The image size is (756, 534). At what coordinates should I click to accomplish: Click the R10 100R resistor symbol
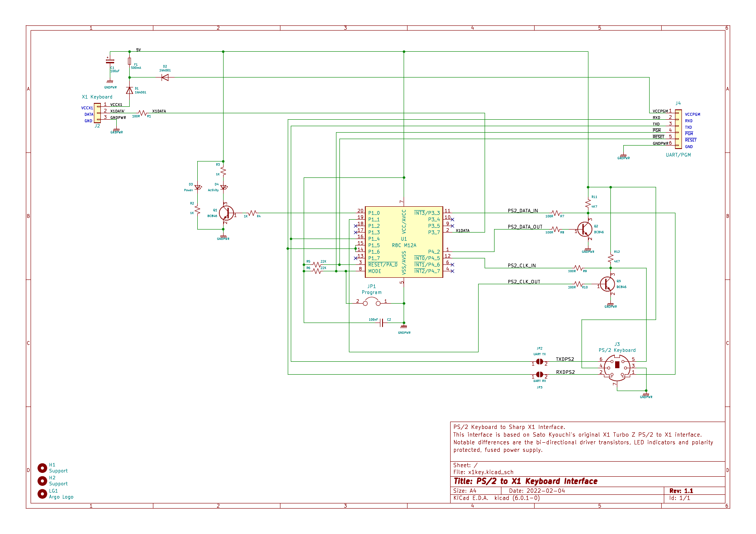click(579, 284)
